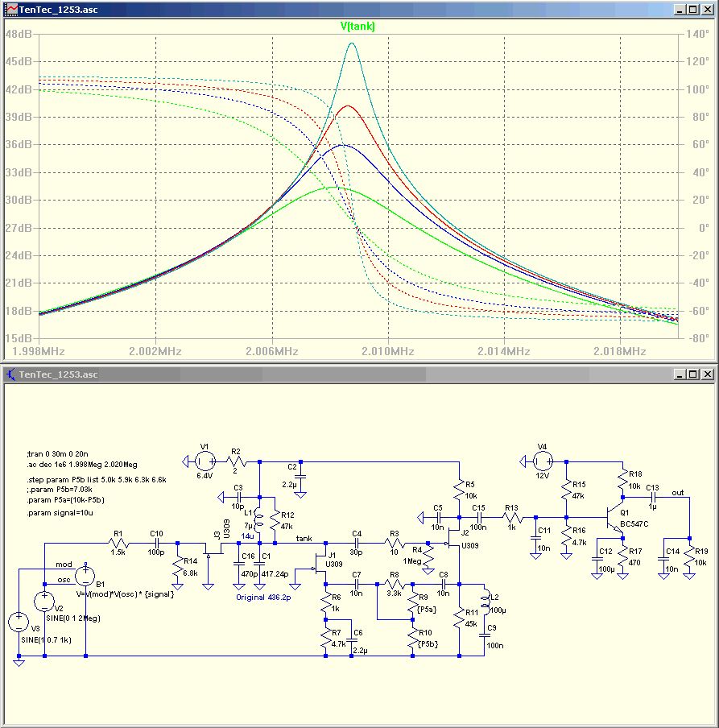Select capacitor C9 100n symbol
The height and width of the screenshot is (728, 719).
[x=485, y=635]
